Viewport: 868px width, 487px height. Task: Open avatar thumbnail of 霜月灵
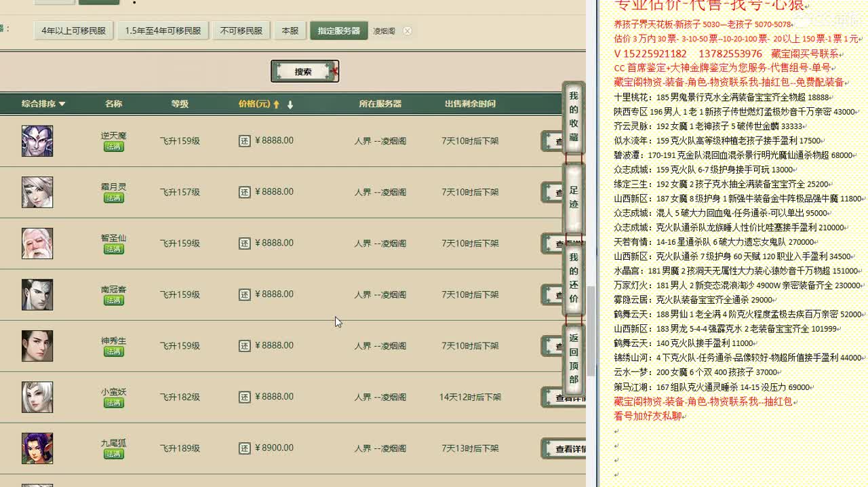click(x=37, y=193)
